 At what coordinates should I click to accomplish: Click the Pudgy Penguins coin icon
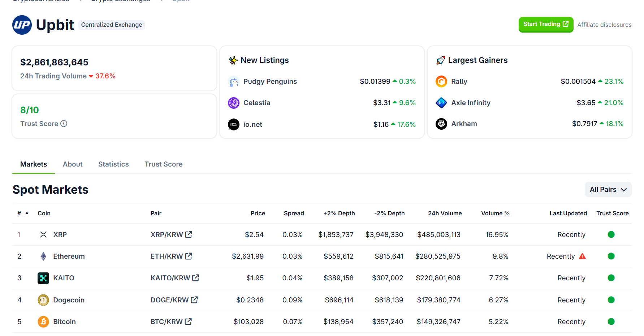(234, 82)
